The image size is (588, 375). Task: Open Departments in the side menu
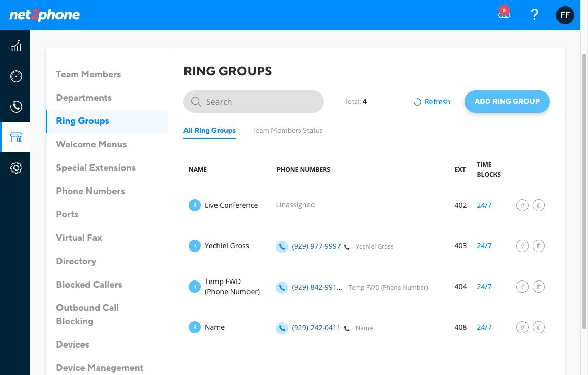coord(84,98)
